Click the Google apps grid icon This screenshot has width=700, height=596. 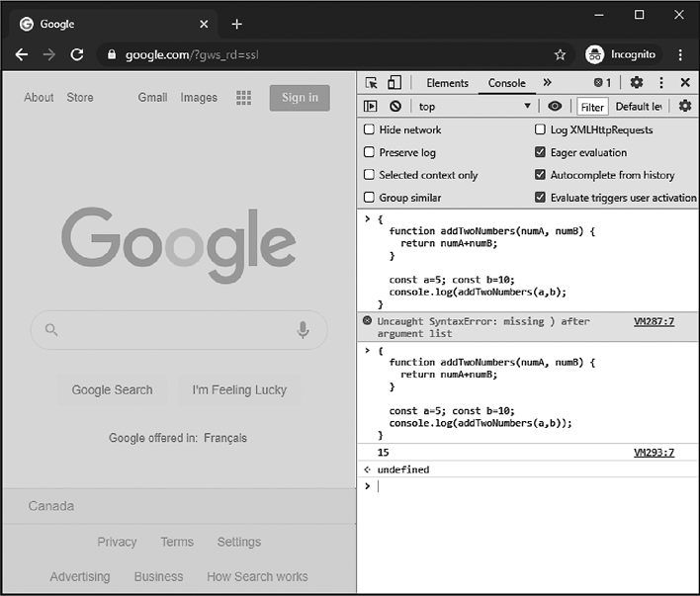[x=244, y=97]
